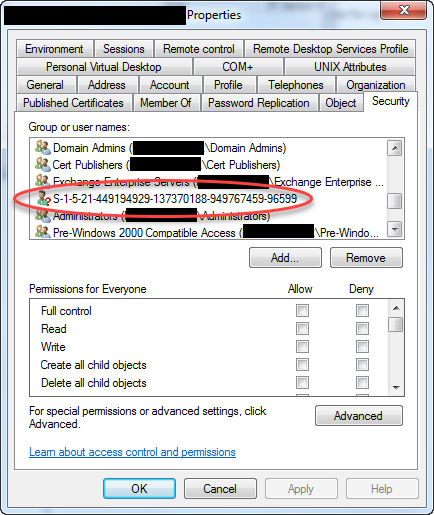Click the Remove button

366,258
